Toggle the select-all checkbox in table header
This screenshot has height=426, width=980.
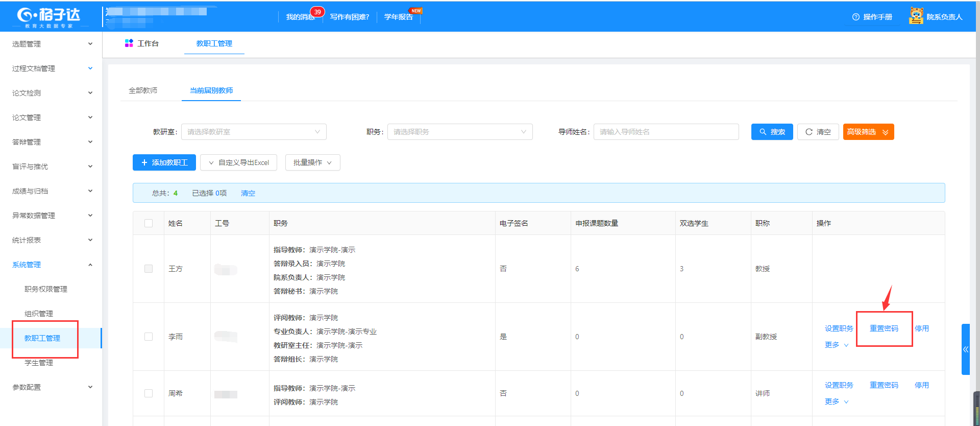149,223
